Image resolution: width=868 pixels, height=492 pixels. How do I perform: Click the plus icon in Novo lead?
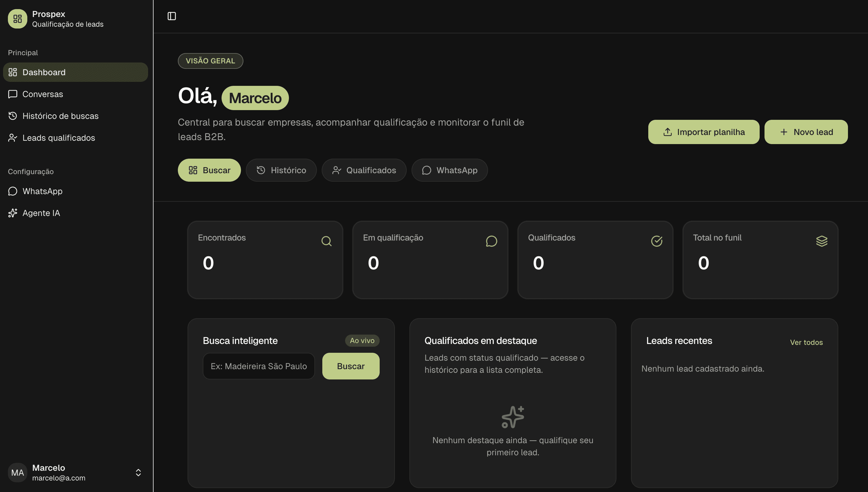[x=784, y=132]
